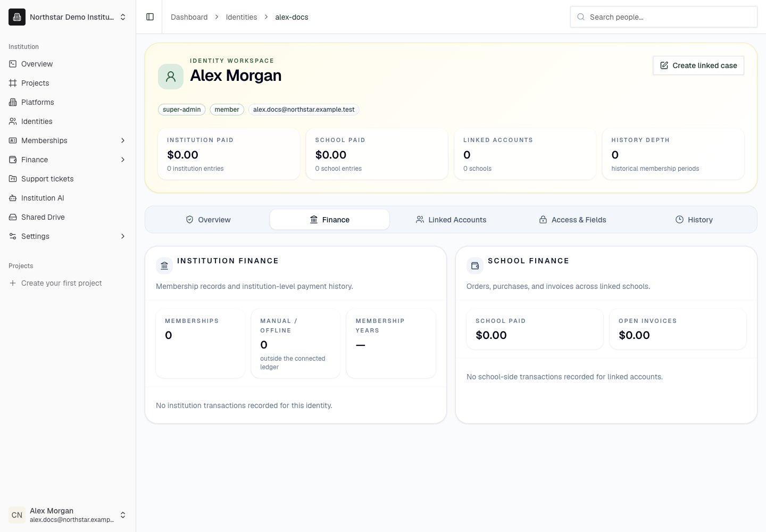Viewport: 766px width, 532px height.
Task: Click the Institution Finance bank icon
Action: [x=164, y=265]
